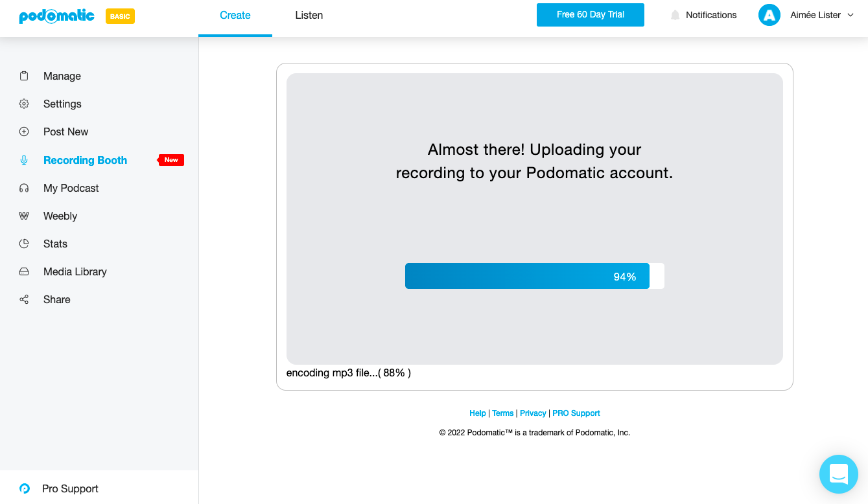Click the red New badge
The width and height of the screenshot is (868, 504).
(x=171, y=160)
